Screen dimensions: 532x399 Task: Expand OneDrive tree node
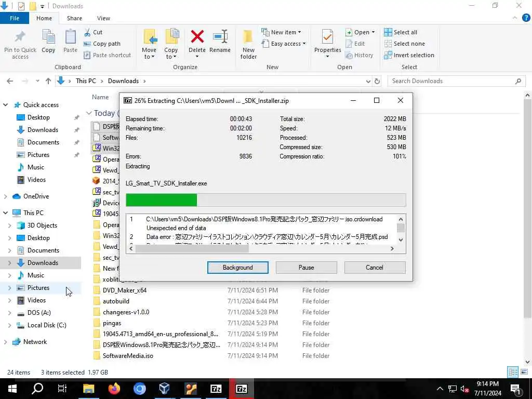click(x=5, y=196)
